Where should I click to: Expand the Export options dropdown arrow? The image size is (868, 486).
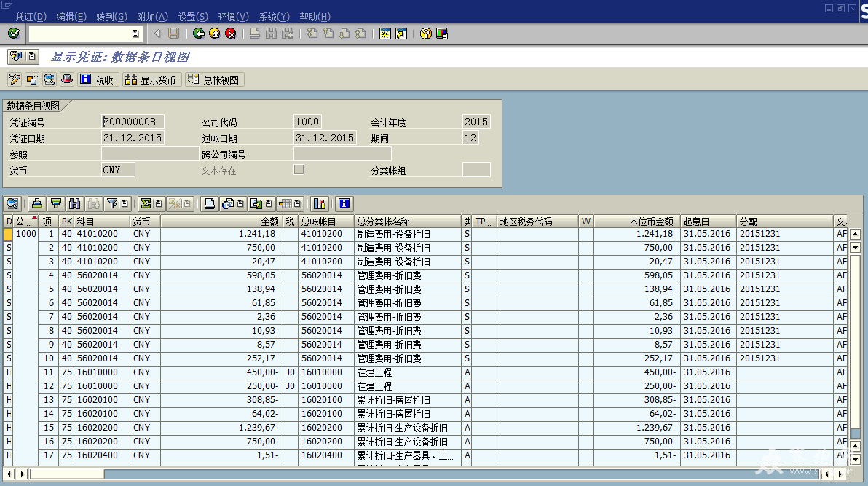(269, 204)
